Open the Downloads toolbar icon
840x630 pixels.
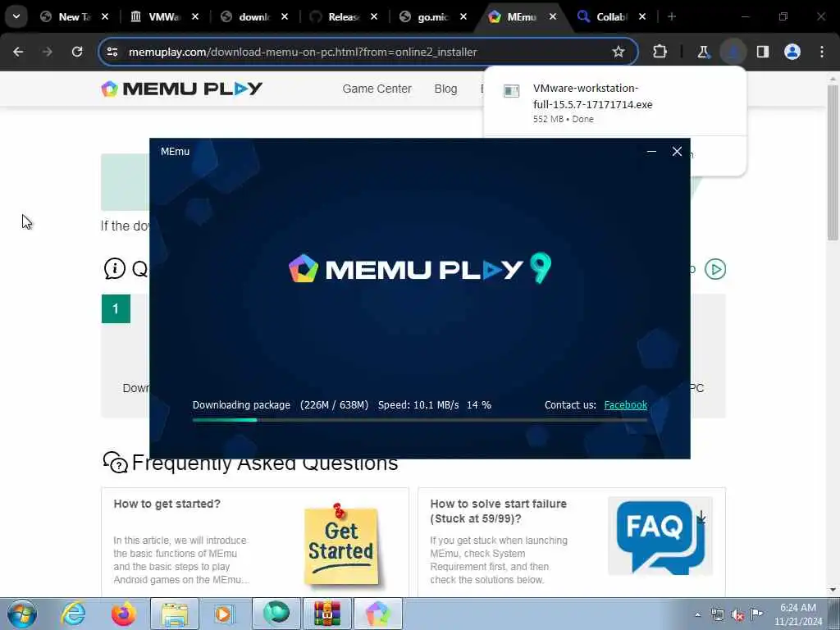pos(733,52)
